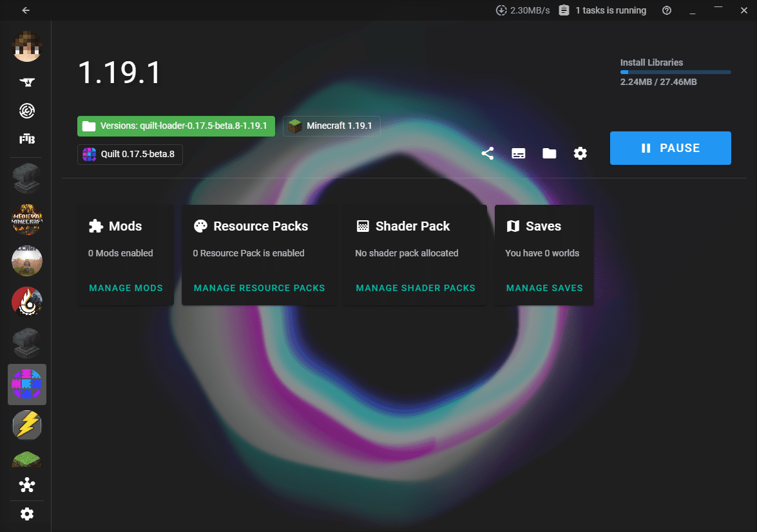Image resolution: width=757 pixels, height=532 pixels.
Task: Click the user avatar head icon
Action: pos(27,47)
